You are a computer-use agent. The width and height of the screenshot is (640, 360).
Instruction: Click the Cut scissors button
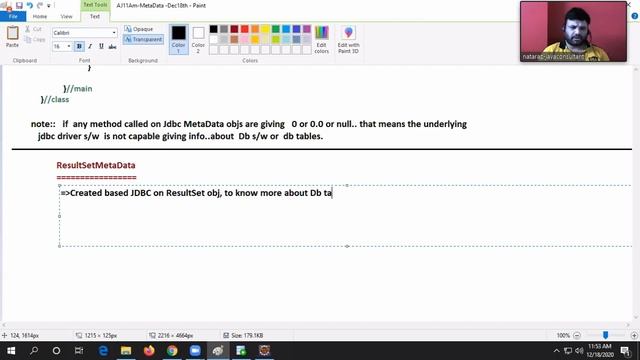pyautogui.click(x=33, y=29)
